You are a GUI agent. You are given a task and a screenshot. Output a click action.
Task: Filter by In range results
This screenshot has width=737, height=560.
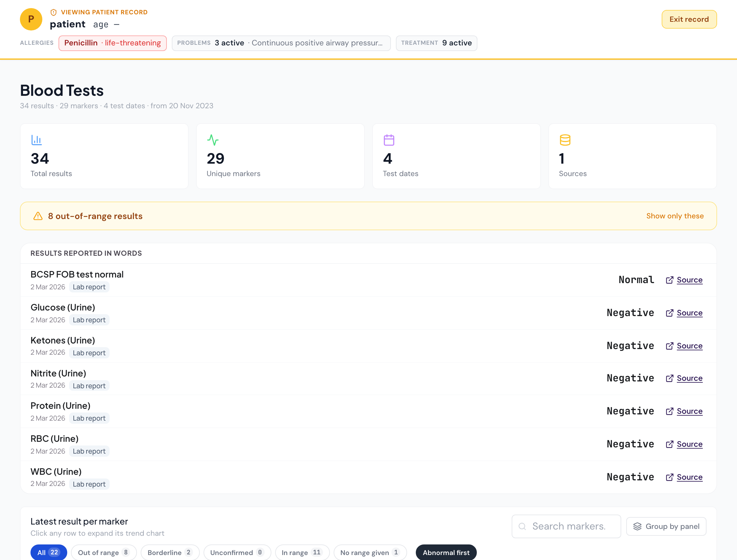[302, 552]
